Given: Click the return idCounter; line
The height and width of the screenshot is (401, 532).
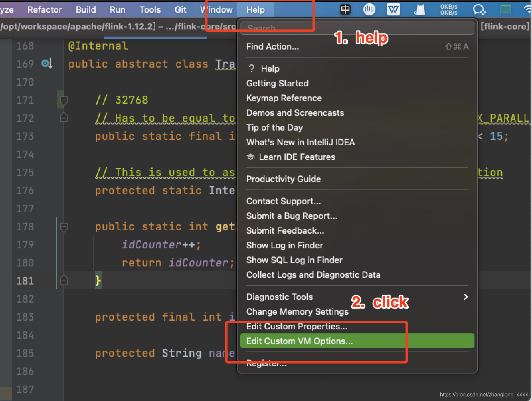Looking at the screenshot, I should tap(178, 263).
